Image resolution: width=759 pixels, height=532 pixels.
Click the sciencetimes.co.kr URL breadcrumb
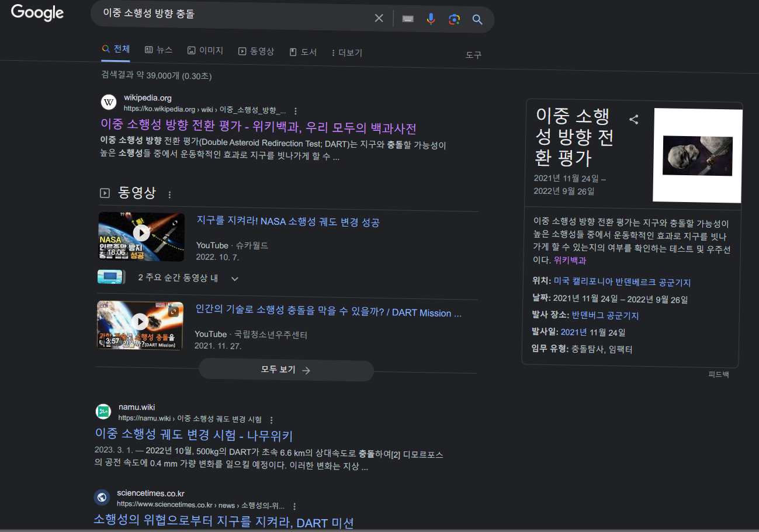point(200,505)
